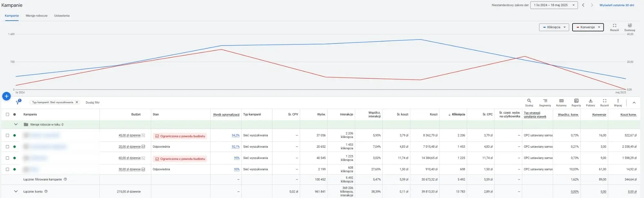This screenshot has width=644, height=198.
Task: Open the Kliknięcia metric dropdown
Action: tap(554, 27)
